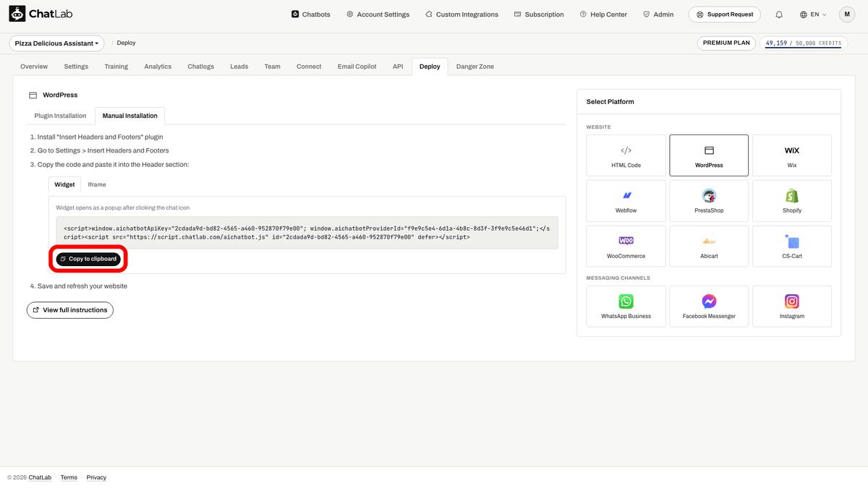Select the PrestaShop platform tile
Viewport: 868px width, 488px height.
click(709, 201)
